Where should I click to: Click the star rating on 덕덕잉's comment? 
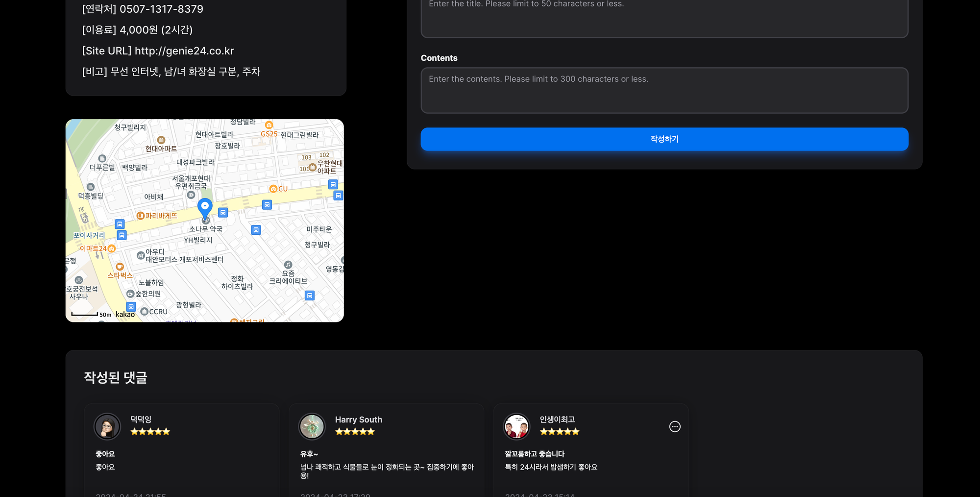coord(150,432)
